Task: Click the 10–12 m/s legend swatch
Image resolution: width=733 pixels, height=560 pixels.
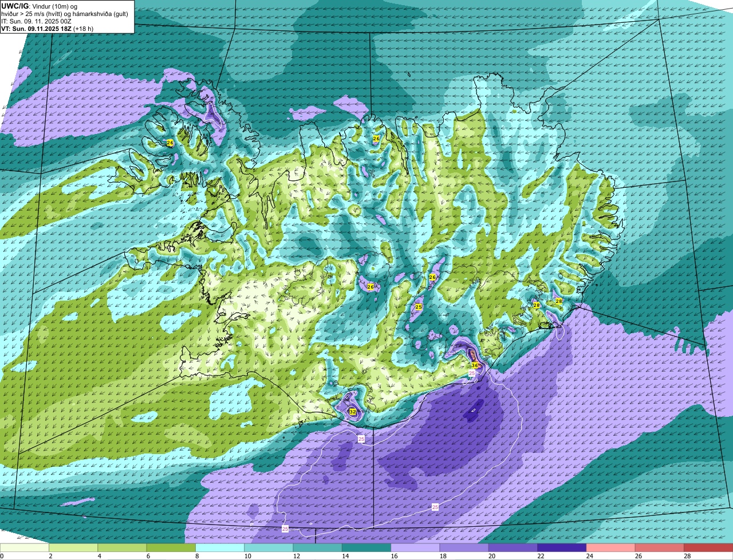Action: click(269, 547)
